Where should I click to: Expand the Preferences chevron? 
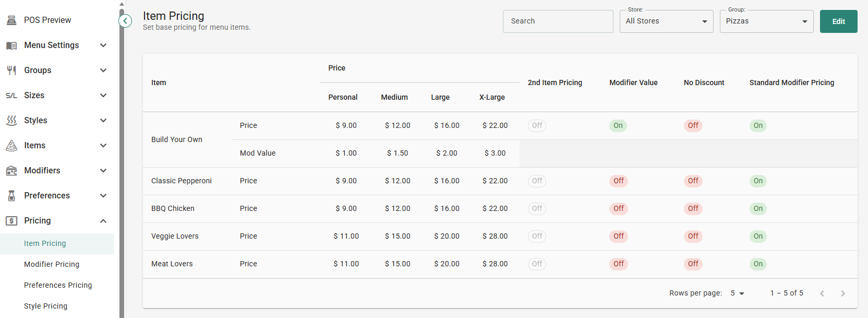pos(103,196)
